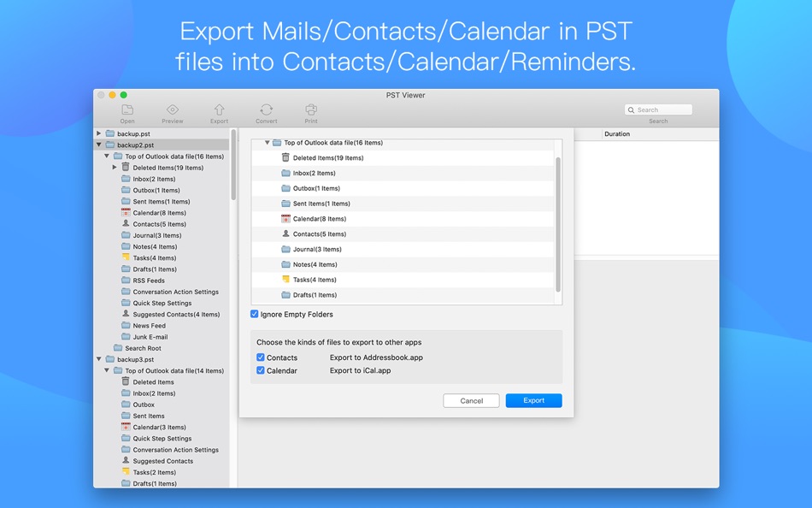Toggle the Ignore Empty Folders checkbox

[x=254, y=314]
